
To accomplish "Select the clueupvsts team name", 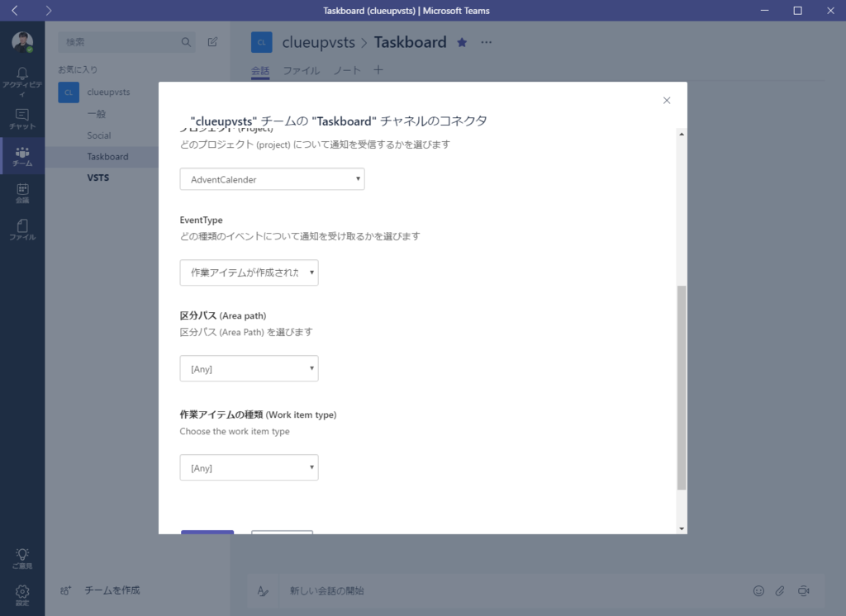I will click(x=108, y=92).
